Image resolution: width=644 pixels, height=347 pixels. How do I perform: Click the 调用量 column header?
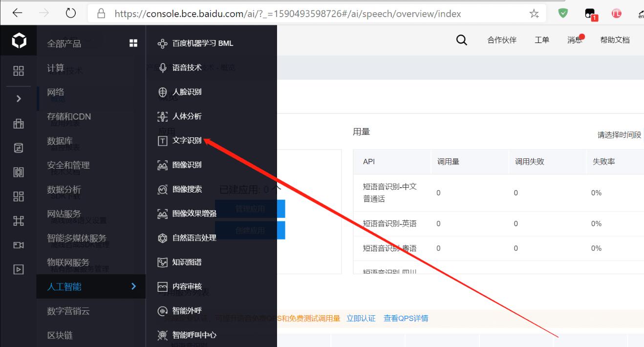448,162
